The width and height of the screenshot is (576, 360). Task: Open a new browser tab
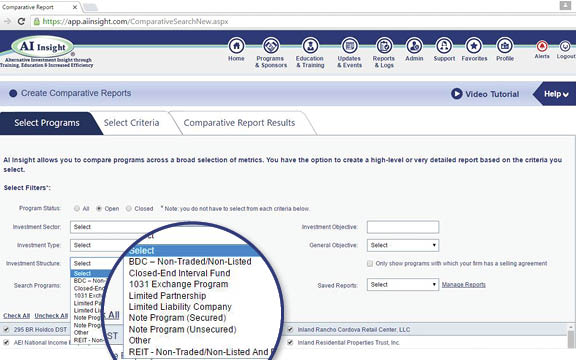click(x=90, y=7)
